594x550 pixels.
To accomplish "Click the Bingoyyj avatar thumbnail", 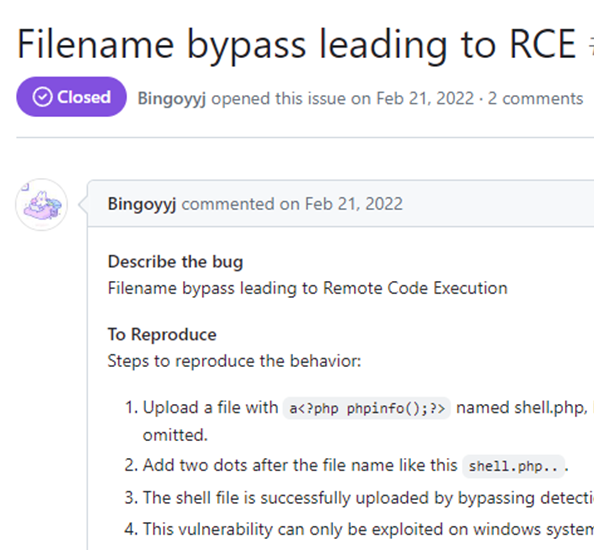I will coord(42,205).
